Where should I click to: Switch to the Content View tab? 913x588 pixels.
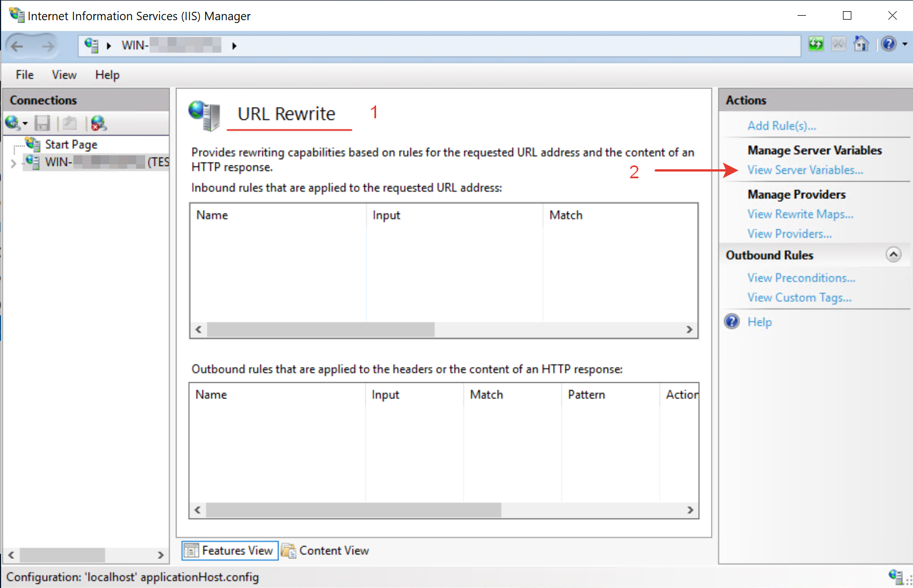(x=325, y=550)
